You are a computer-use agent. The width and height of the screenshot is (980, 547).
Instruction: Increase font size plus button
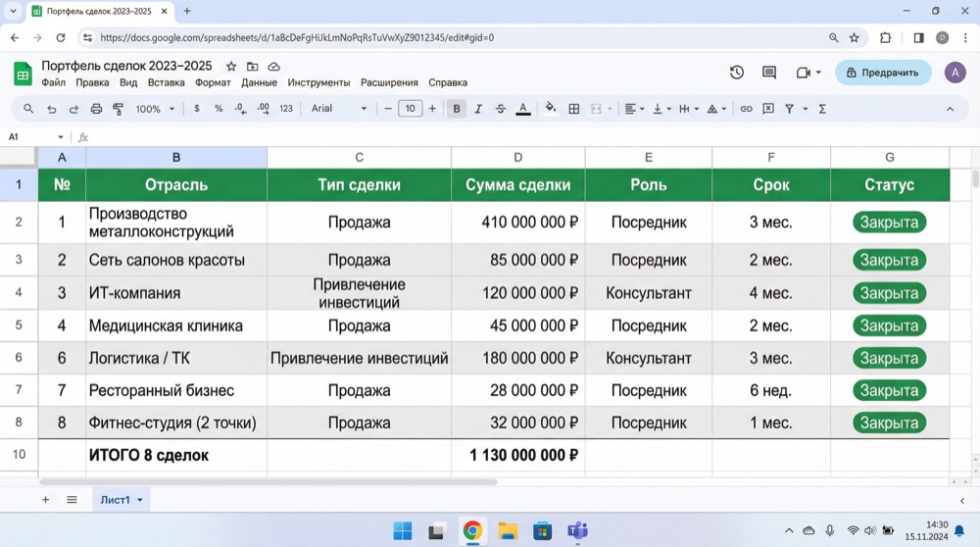coord(432,109)
